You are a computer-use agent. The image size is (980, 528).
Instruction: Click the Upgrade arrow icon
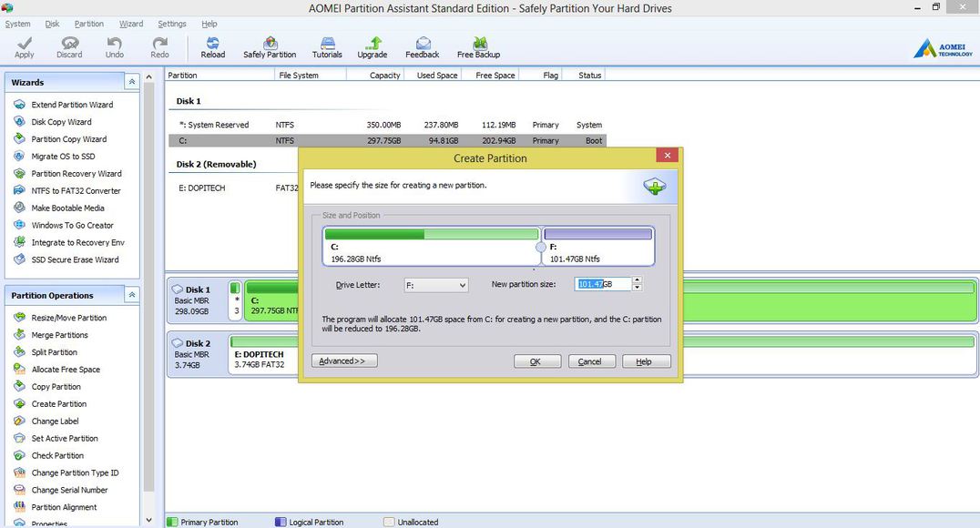(372, 44)
